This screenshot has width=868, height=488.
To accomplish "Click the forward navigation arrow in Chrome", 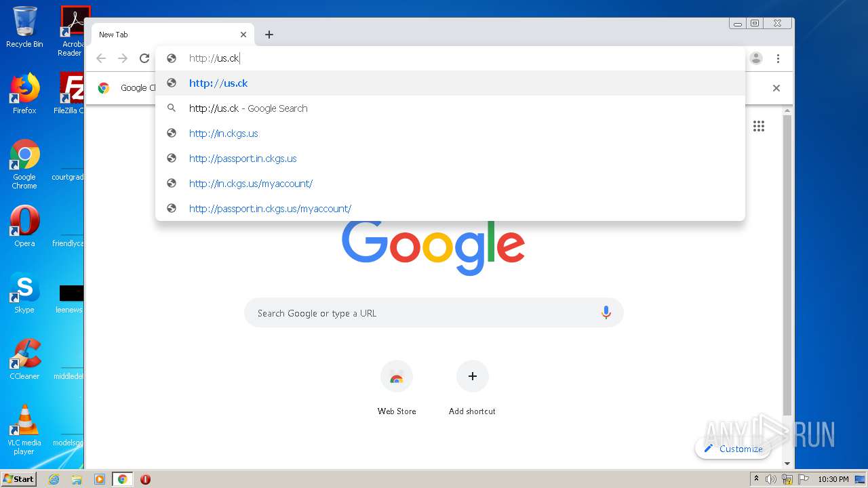I will (123, 58).
